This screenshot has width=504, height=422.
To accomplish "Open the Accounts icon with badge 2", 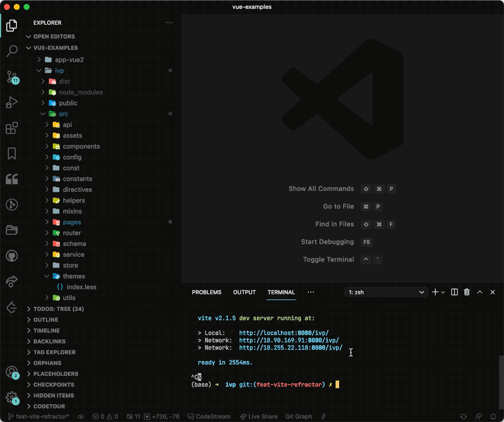I will tap(12, 373).
